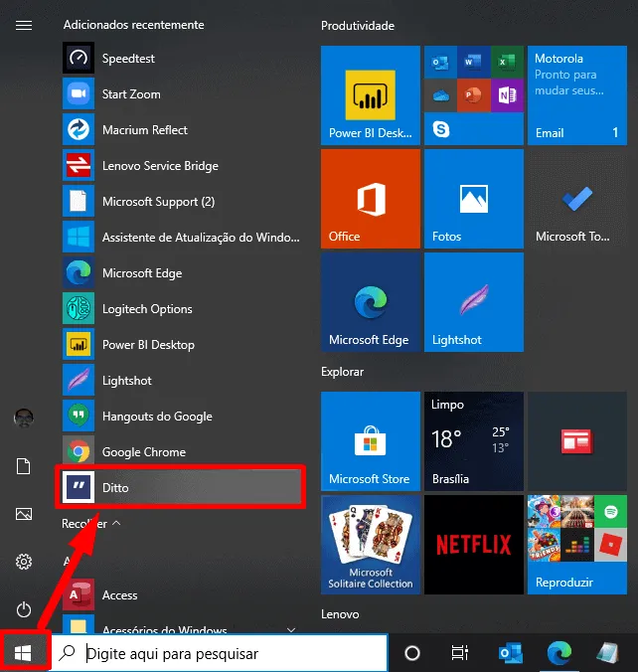Open the Reproduzir games folder tile

point(577,545)
